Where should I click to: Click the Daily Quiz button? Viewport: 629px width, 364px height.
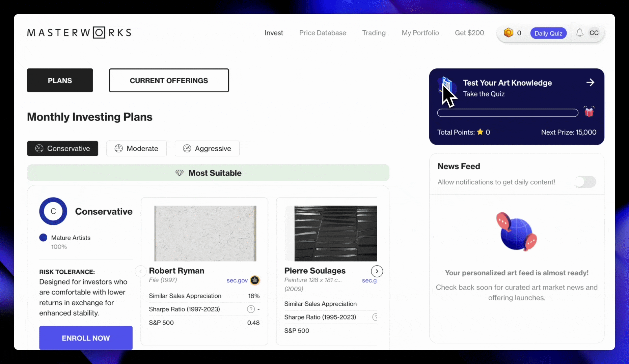pos(548,33)
